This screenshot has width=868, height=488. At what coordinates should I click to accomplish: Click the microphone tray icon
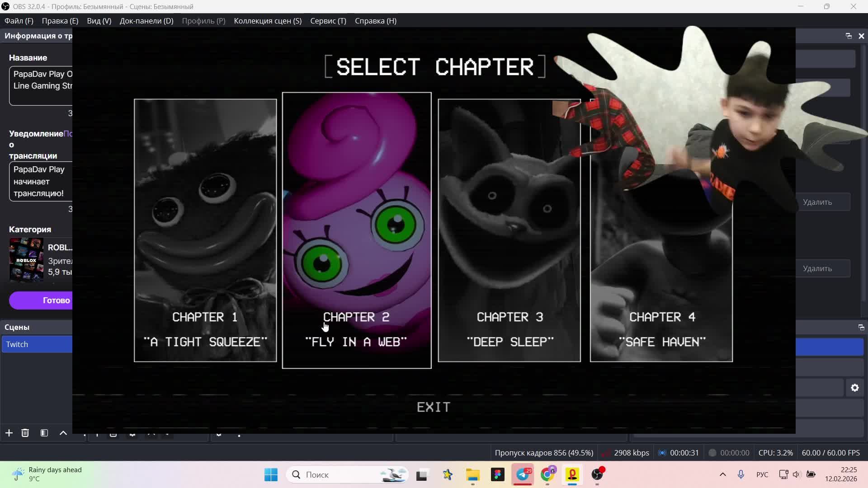741,474
